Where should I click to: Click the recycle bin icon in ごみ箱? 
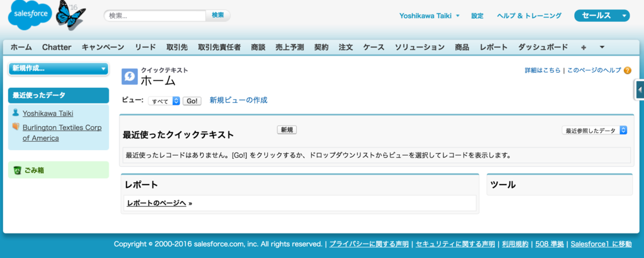click(17, 170)
